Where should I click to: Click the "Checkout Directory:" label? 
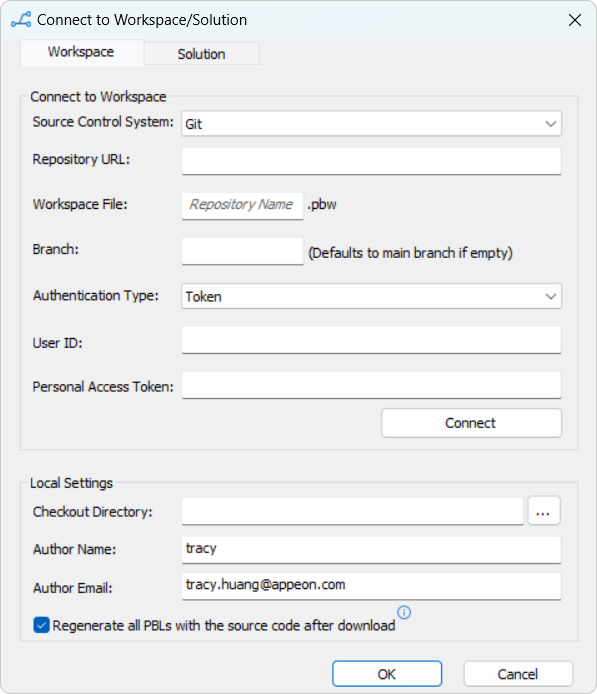point(92,512)
